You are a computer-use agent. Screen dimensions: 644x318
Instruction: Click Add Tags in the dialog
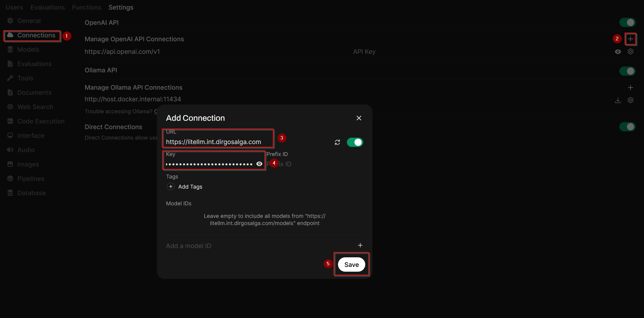[184, 186]
